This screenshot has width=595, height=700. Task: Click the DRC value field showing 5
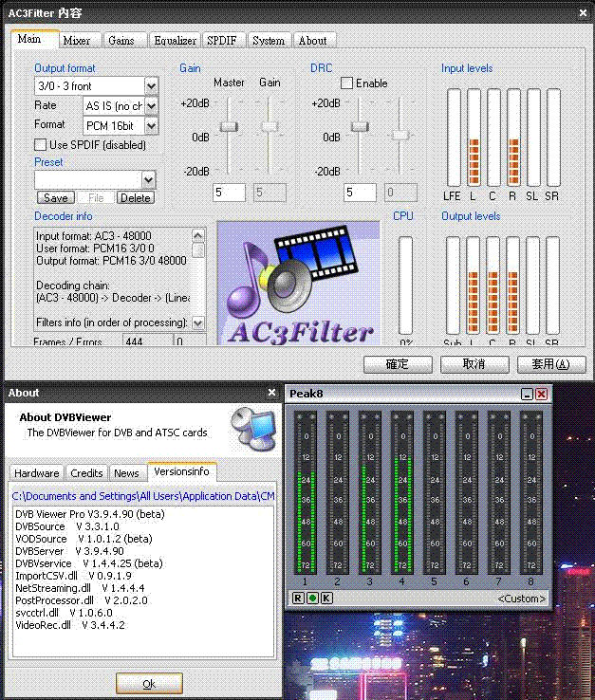tap(360, 193)
